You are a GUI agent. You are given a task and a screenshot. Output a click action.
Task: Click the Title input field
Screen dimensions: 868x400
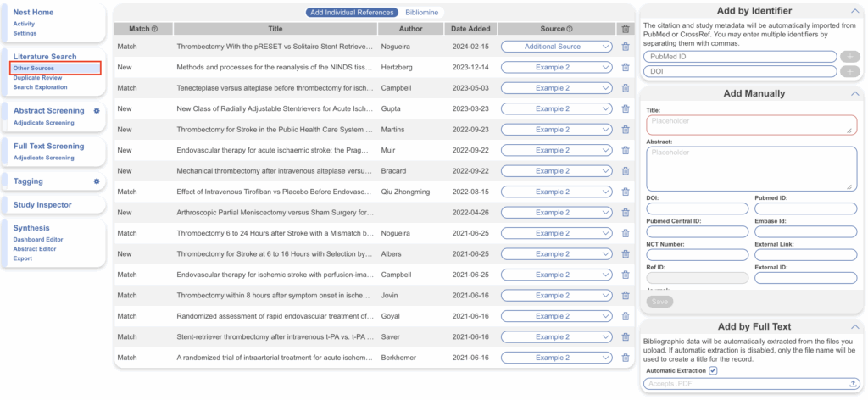coord(749,125)
